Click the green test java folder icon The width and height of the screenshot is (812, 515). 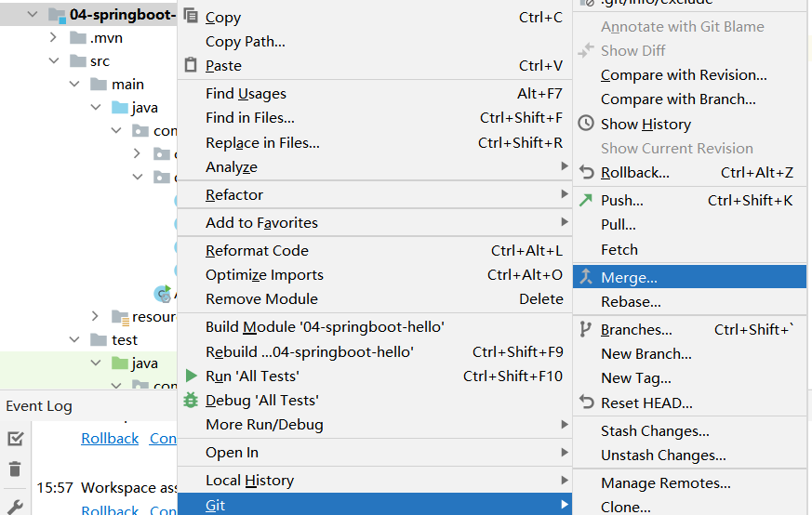tap(120, 363)
